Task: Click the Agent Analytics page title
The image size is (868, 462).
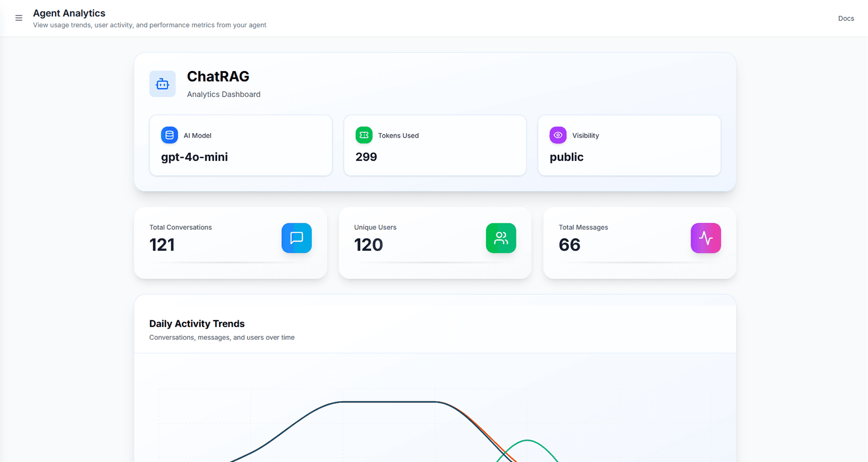Action: point(69,13)
